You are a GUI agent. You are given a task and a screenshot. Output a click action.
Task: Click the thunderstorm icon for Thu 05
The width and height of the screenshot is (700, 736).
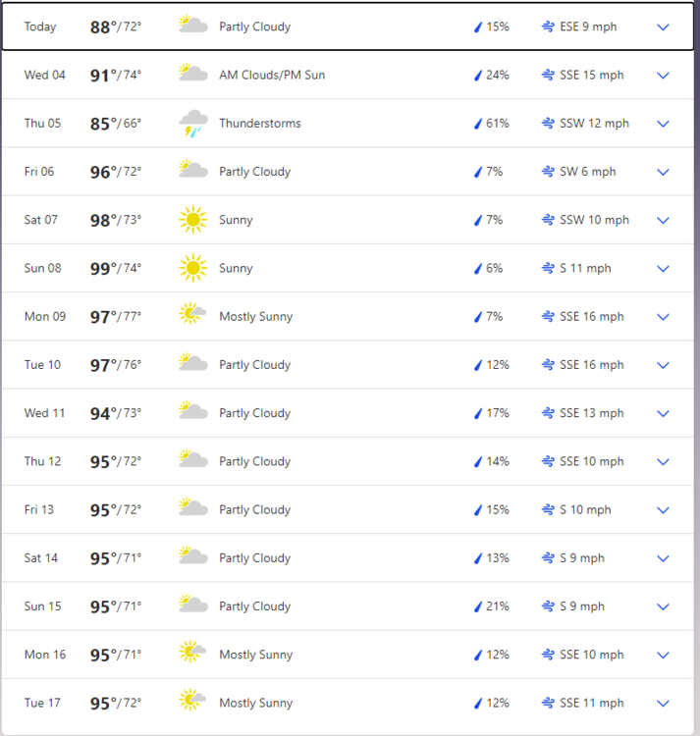(192, 124)
